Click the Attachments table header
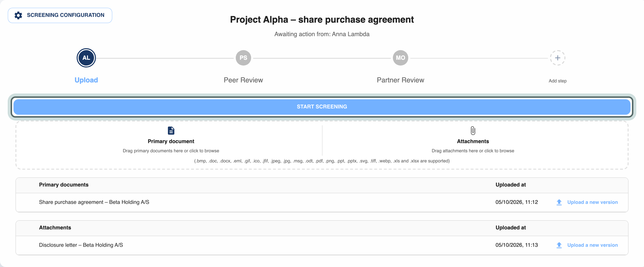Image resolution: width=644 pixels, height=267 pixels. (55, 228)
